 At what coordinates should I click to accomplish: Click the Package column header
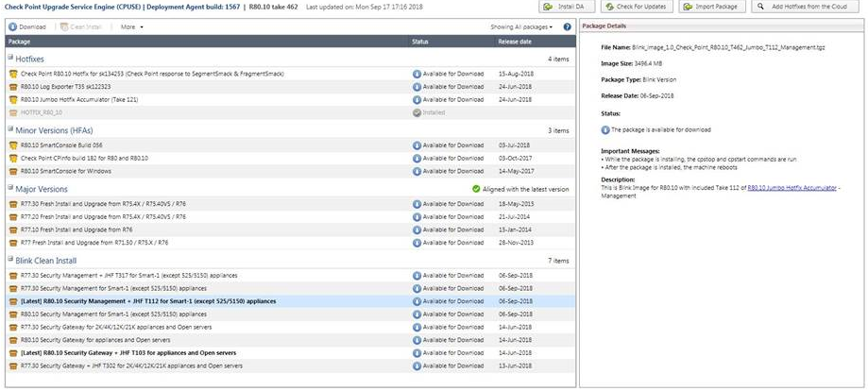pos(207,42)
